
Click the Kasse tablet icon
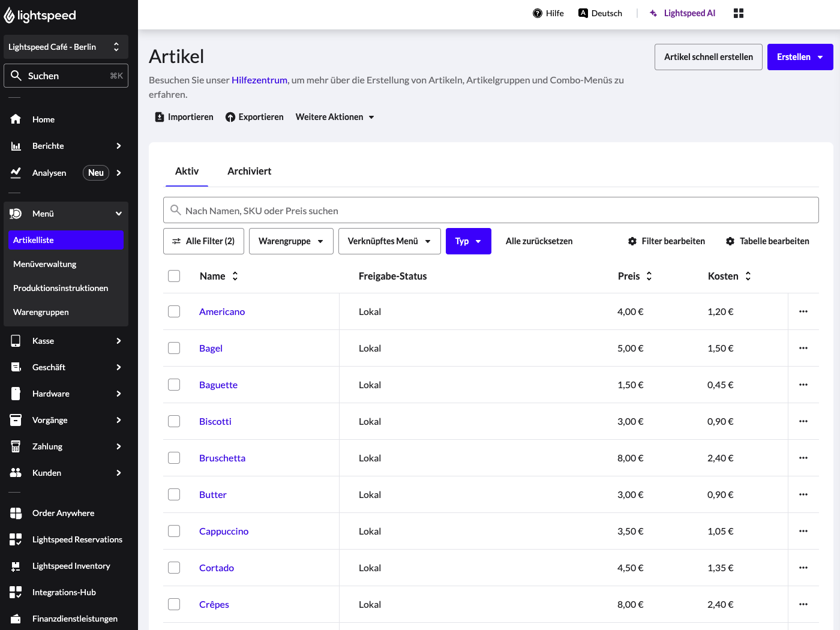(x=16, y=341)
